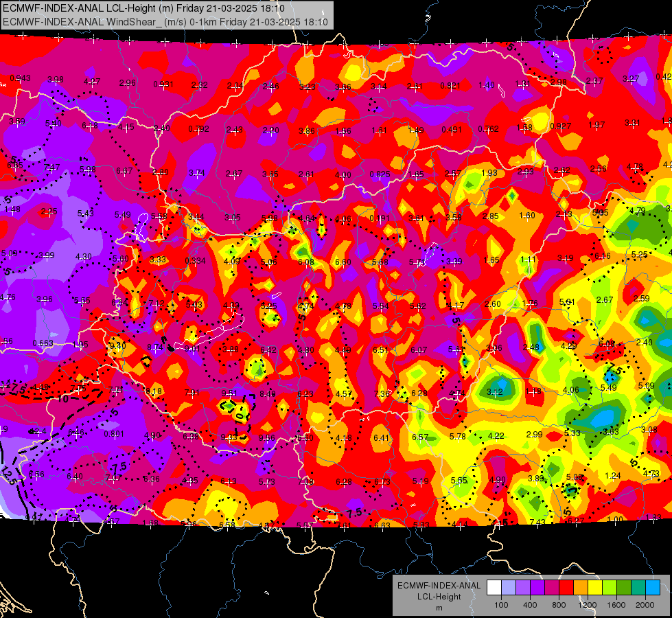Click the vivid violet legend swatch after 400

[x=537, y=588]
